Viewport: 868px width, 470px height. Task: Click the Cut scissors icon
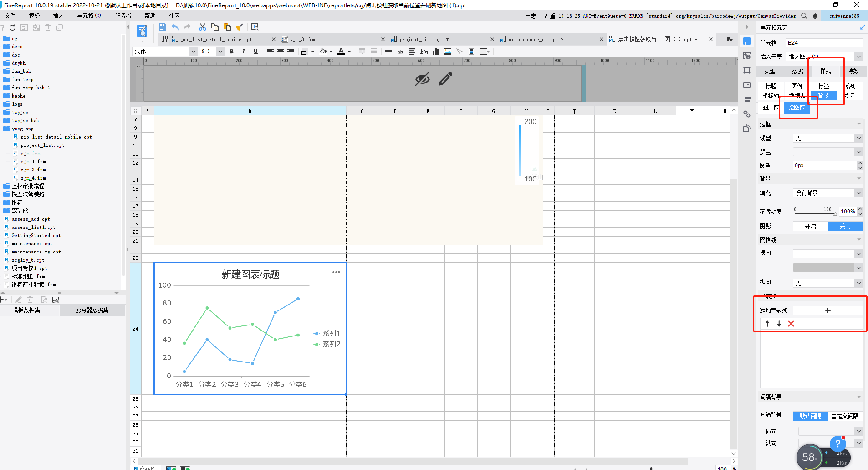coord(203,27)
